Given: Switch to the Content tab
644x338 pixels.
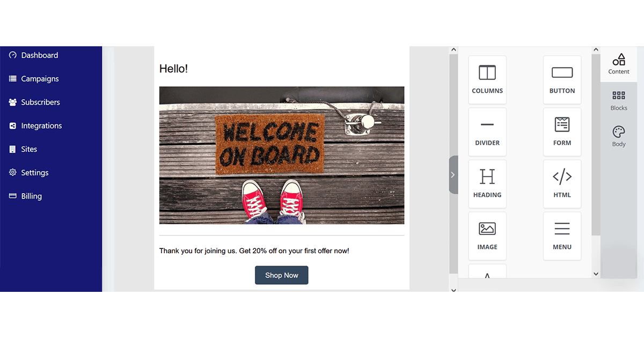Looking at the screenshot, I should 619,64.
